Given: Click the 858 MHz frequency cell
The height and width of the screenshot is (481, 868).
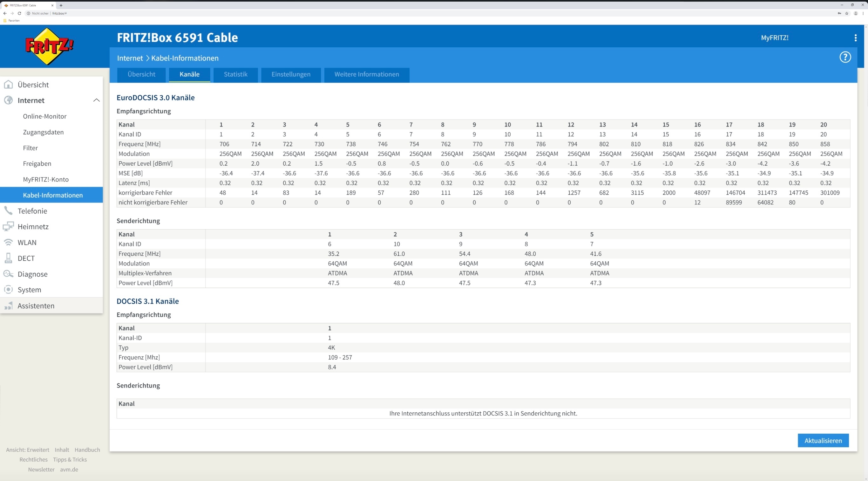Looking at the screenshot, I should point(825,144).
